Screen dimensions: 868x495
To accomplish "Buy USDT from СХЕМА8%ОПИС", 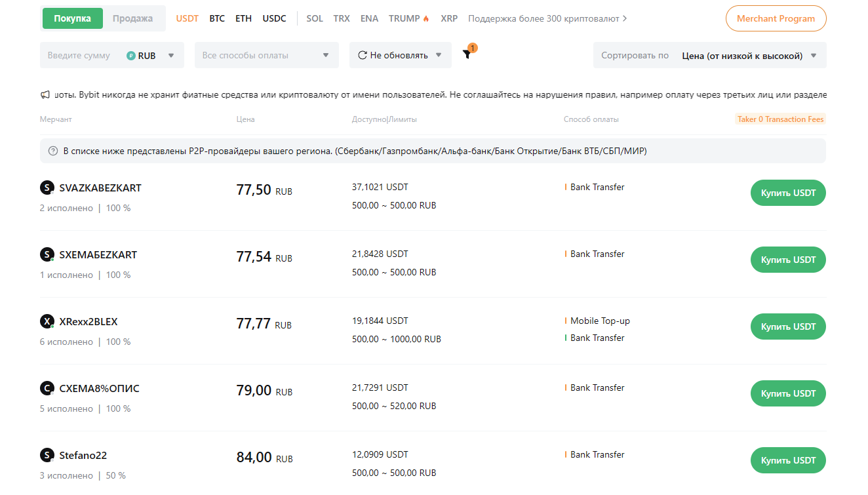I will (x=788, y=393).
